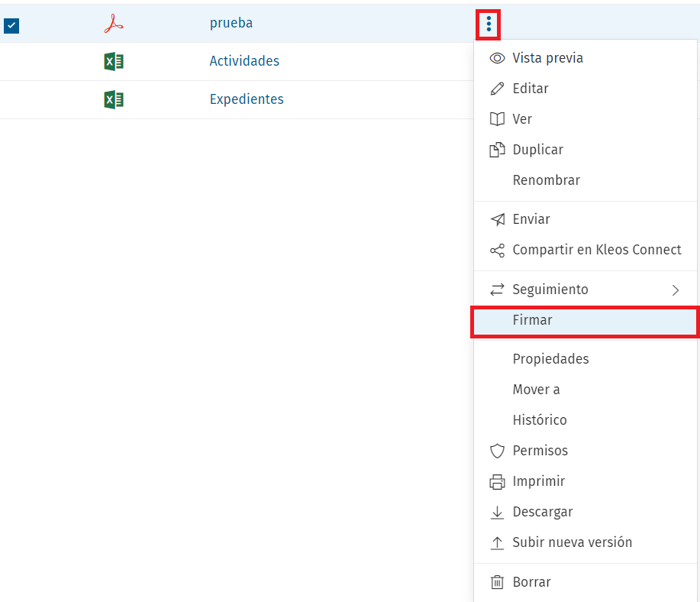Click Descargar to download the file
The height and width of the screenshot is (602, 700).
(x=542, y=512)
